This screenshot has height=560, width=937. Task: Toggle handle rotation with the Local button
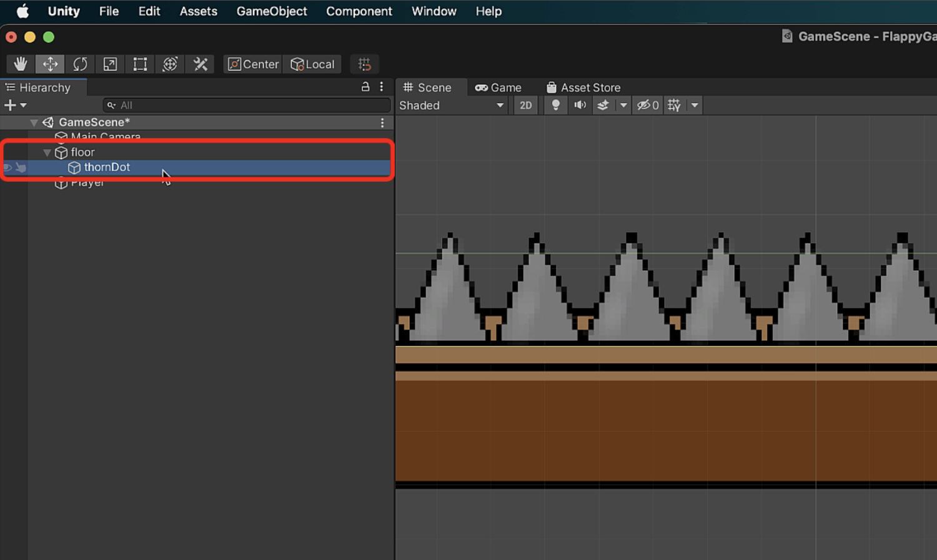coord(312,64)
